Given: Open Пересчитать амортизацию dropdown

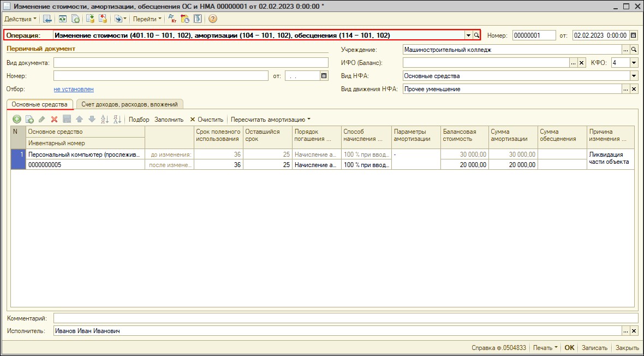Looking at the screenshot, I should 271,120.
